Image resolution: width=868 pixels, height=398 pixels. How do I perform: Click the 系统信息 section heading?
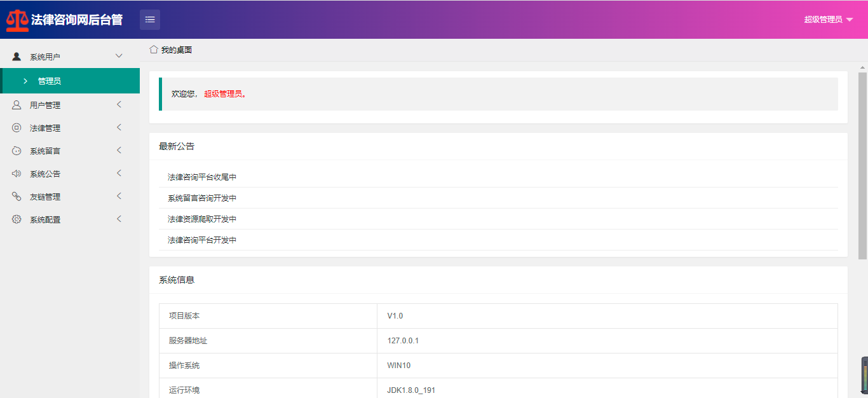(177, 280)
